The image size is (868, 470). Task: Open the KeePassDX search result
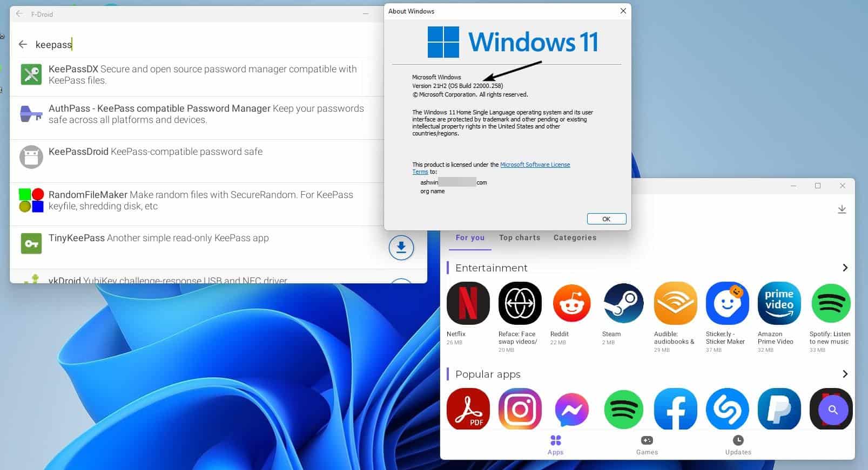pyautogui.click(x=197, y=74)
